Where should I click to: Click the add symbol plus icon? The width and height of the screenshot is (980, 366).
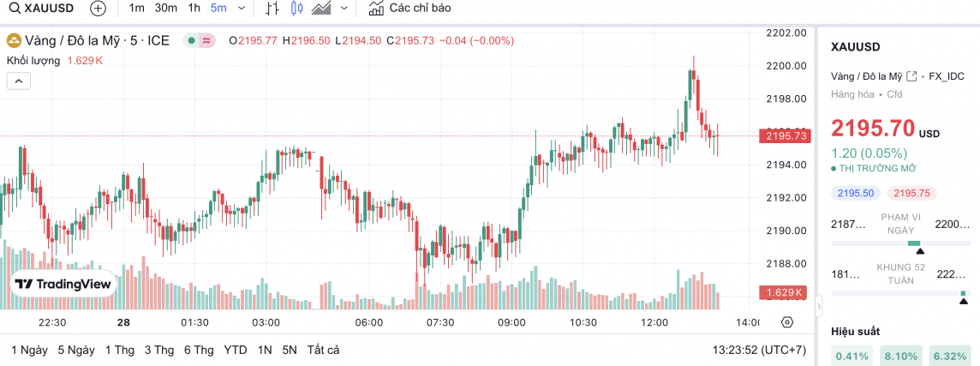click(99, 9)
